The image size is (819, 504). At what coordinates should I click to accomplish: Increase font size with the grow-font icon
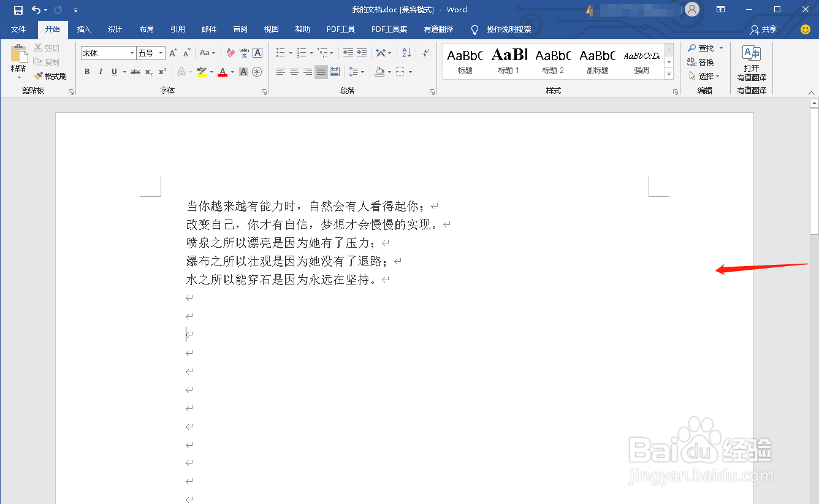[173, 53]
